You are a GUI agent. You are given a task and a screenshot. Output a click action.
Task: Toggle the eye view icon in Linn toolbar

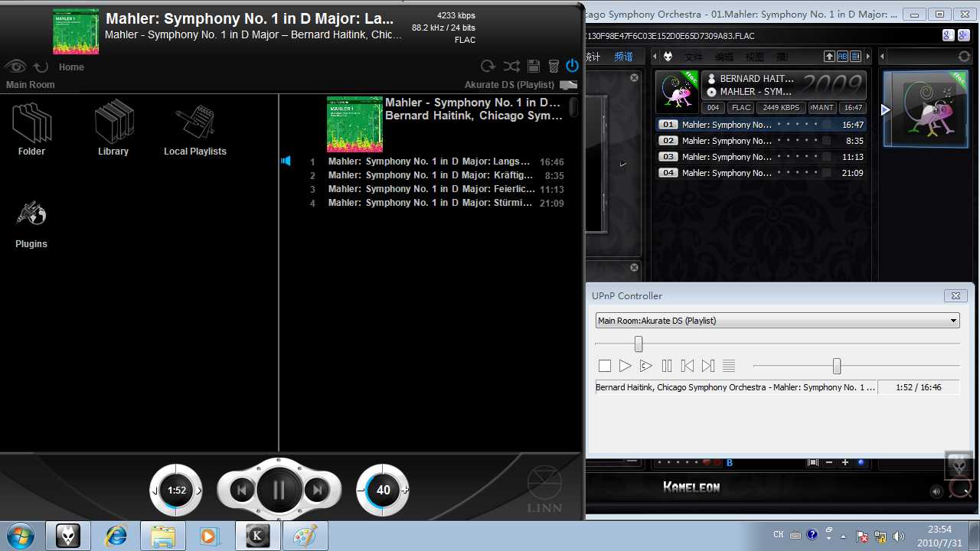[x=15, y=67]
